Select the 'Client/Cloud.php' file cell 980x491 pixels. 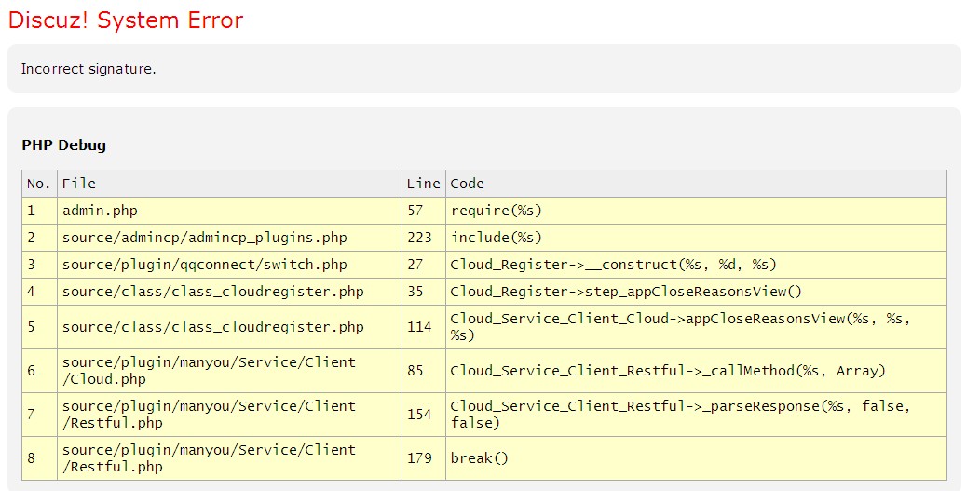click(229, 371)
